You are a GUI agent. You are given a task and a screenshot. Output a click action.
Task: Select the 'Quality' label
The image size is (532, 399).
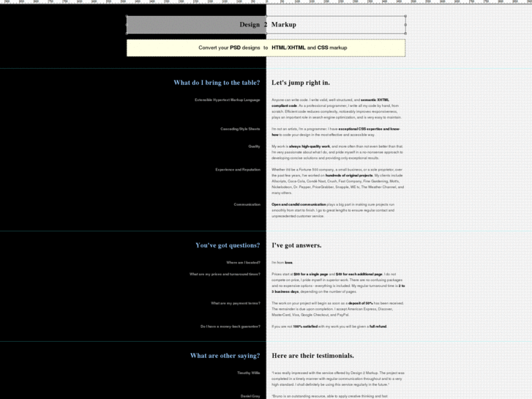pos(254,146)
